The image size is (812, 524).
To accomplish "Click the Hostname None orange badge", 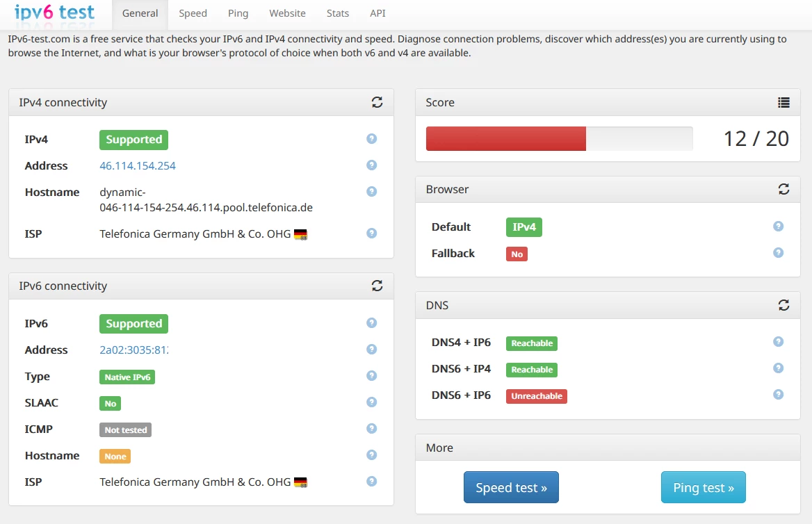I will coord(115,456).
